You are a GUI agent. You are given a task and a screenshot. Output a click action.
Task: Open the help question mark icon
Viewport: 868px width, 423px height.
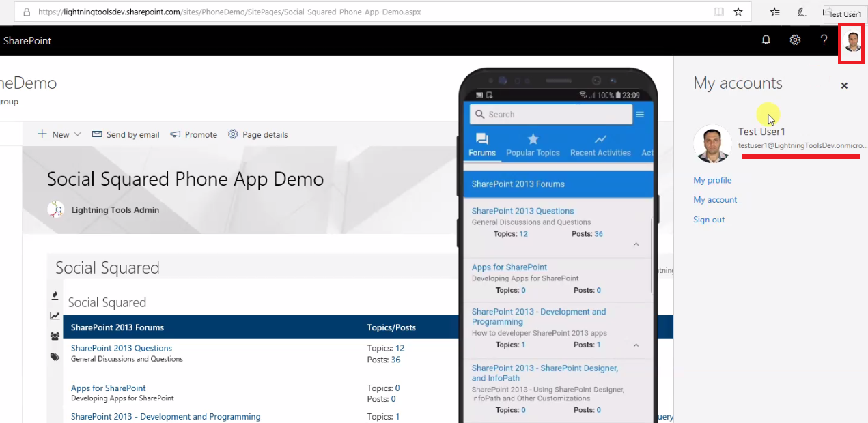coord(824,40)
